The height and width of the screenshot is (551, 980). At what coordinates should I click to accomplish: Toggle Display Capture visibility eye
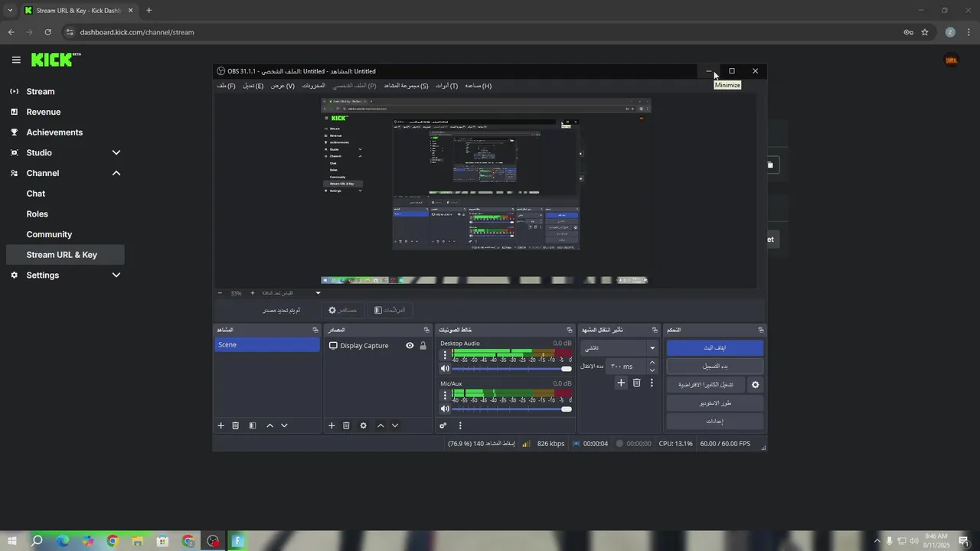410,346
